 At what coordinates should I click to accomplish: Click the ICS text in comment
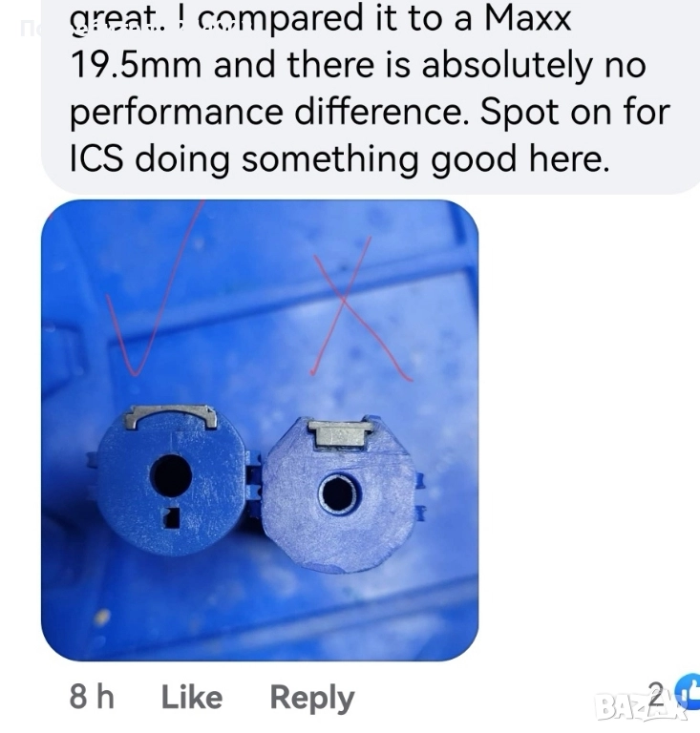click(96, 158)
